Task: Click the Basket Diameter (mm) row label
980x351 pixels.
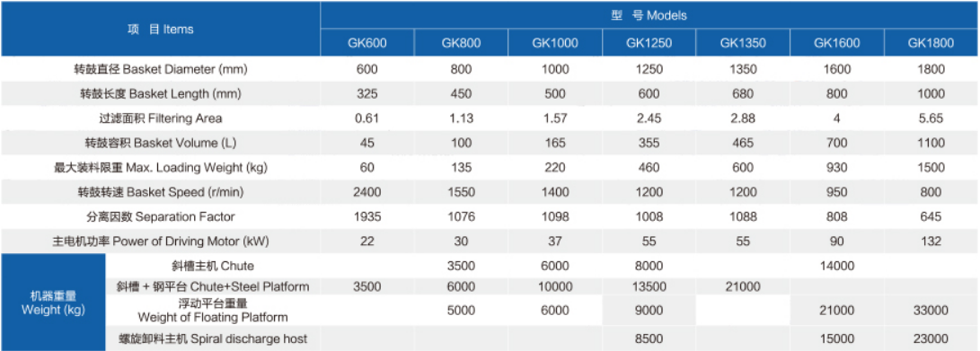Action: click(161, 69)
